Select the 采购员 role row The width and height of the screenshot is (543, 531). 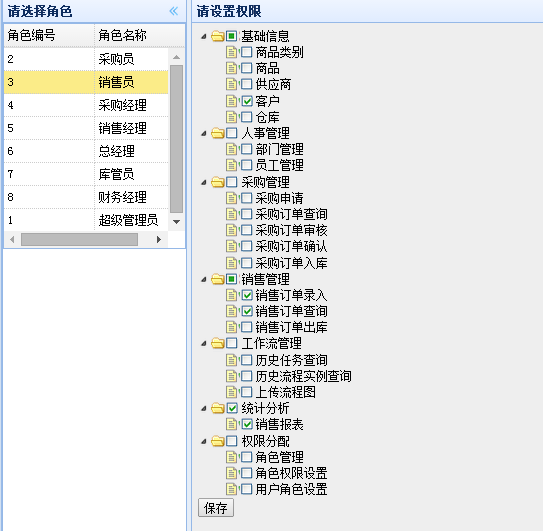[x=86, y=59]
